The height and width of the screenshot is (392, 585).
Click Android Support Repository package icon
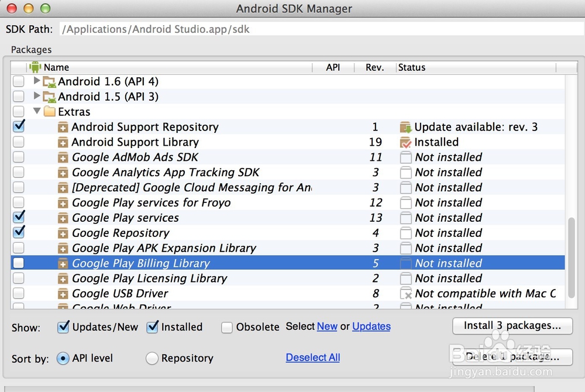click(63, 127)
